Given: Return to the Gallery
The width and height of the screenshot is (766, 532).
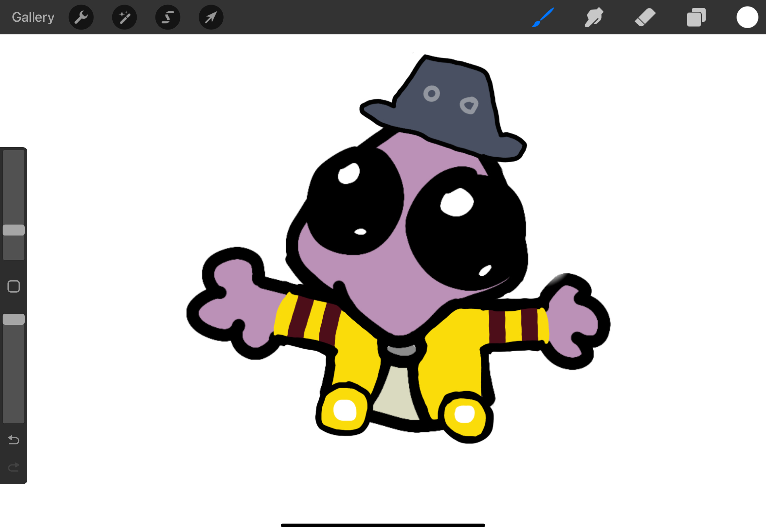Looking at the screenshot, I should coord(33,17).
